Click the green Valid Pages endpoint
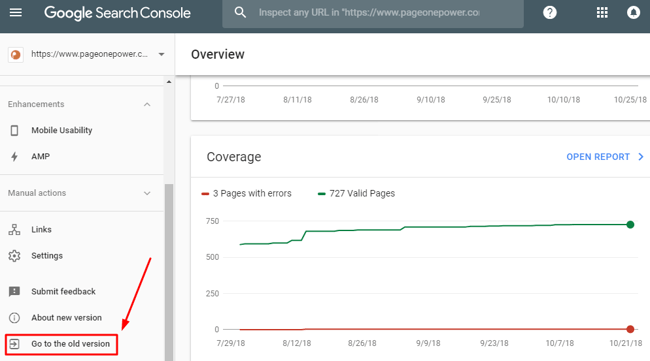This screenshot has height=361, width=650. (x=630, y=225)
